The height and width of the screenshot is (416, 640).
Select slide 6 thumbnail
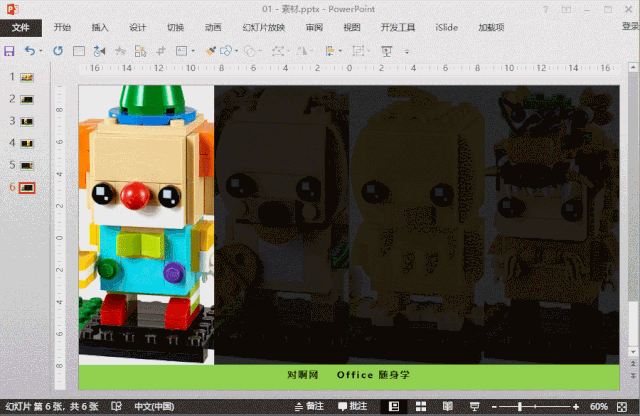click(x=27, y=188)
